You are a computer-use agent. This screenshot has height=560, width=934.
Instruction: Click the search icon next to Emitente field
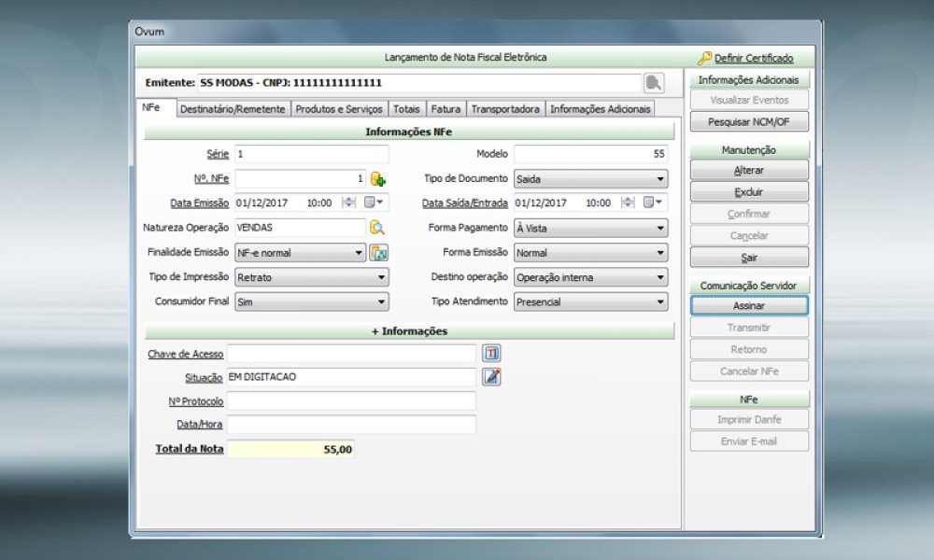[x=654, y=83]
